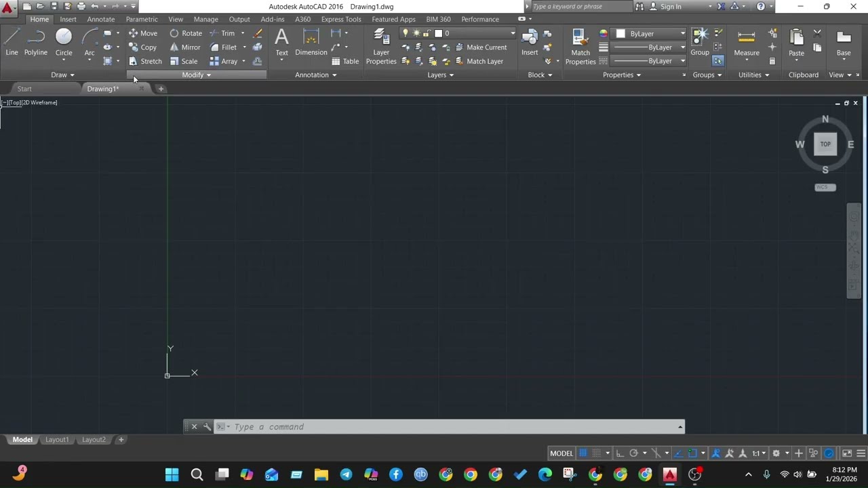The image size is (868, 488).
Task: Toggle annotation objects visibility
Action: tap(716, 453)
